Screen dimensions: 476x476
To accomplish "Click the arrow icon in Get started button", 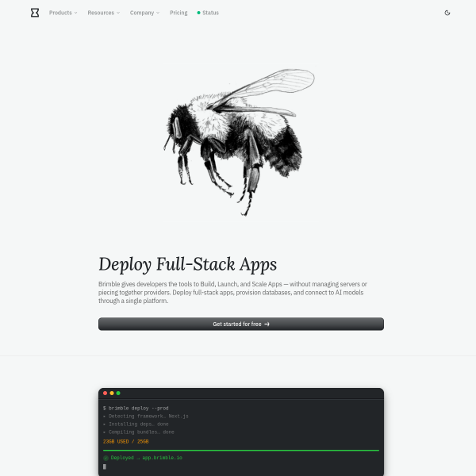I will click(x=267, y=324).
